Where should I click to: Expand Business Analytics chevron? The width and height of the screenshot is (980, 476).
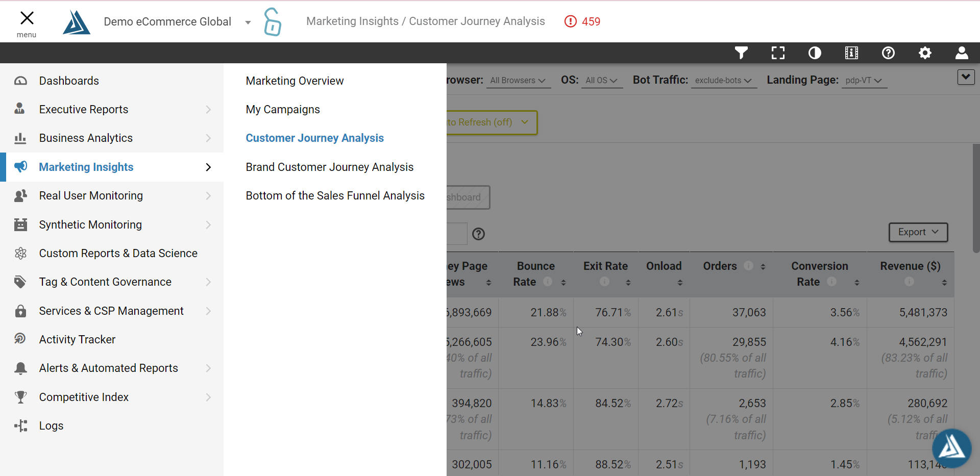[x=208, y=138]
